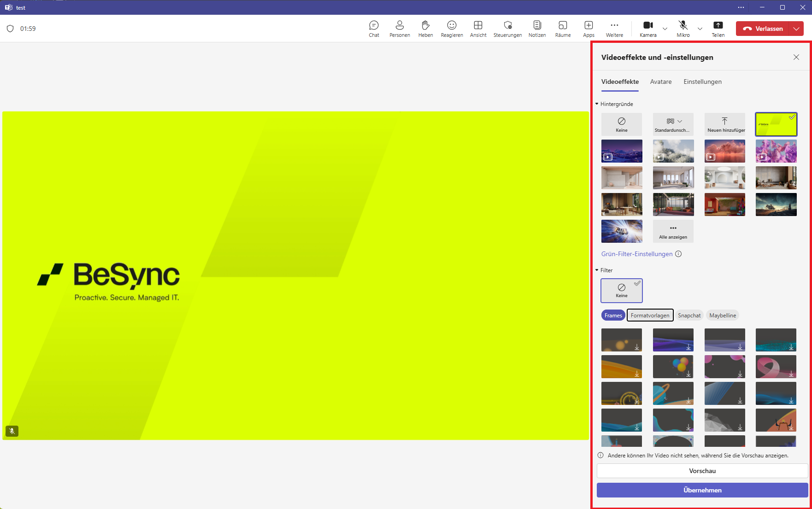Image resolution: width=812 pixels, height=509 pixels.
Task: Unmute the Mikro in the toolbar
Action: click(x=683, y=28)
